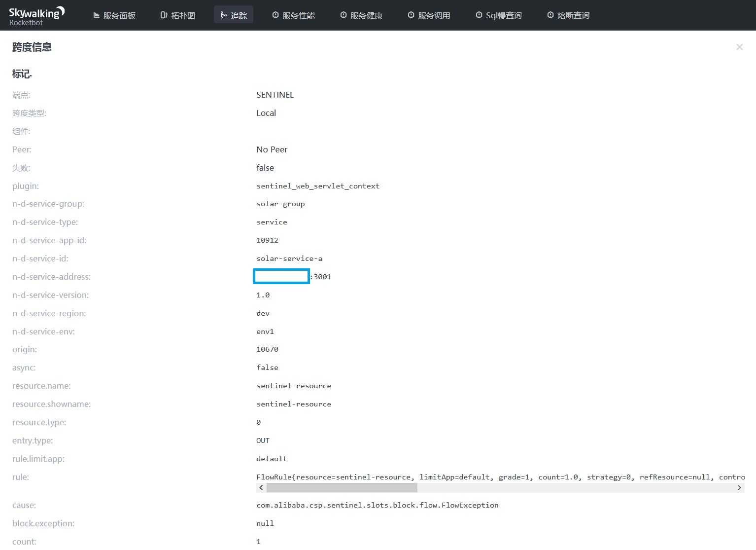Click the horizontal scrollbar thumb under rule
This screenshot has width=756, height=550.
342,487
